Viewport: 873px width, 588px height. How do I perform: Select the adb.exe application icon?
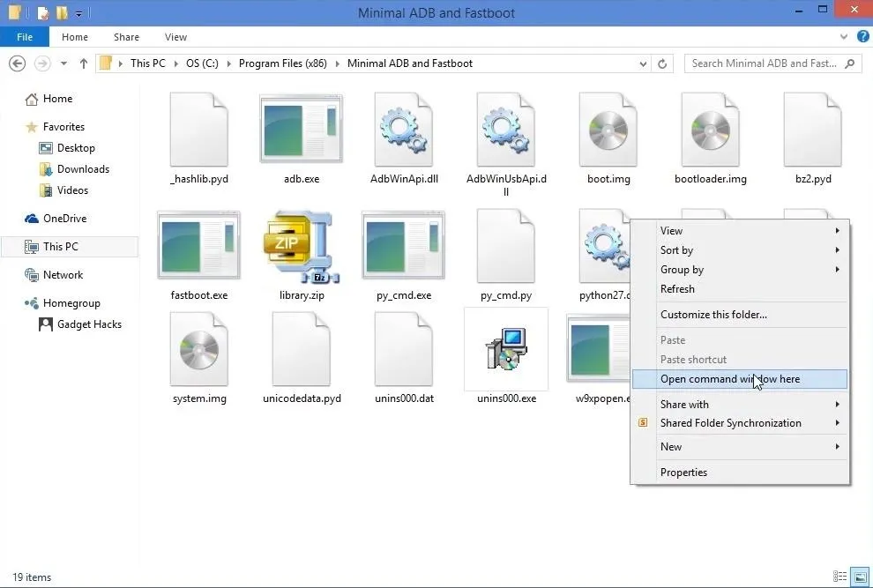pyautogui.click(x=302, y=130)
